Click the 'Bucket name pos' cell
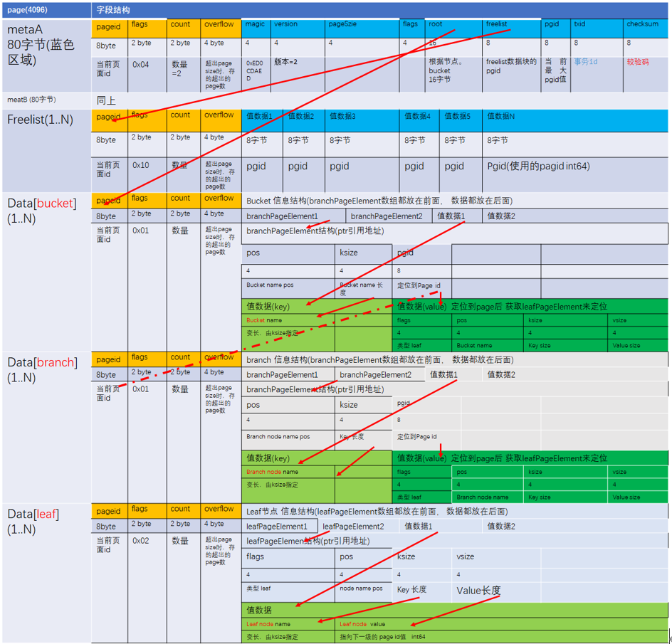Viewport: 672px width, 644px height. [288, 289]
